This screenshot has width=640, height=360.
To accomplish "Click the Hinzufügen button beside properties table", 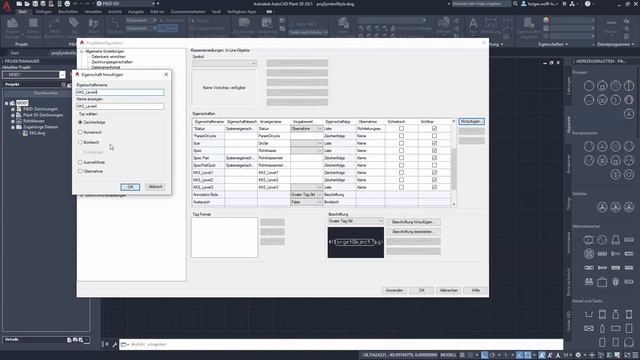I will click(471, 122).
